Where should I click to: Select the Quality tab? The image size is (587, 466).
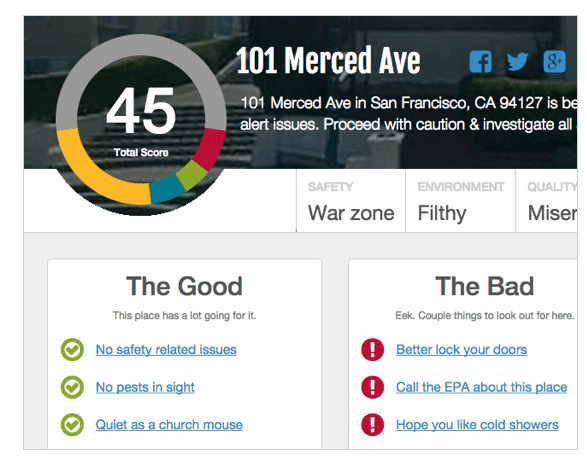click(x=547, y=201)
